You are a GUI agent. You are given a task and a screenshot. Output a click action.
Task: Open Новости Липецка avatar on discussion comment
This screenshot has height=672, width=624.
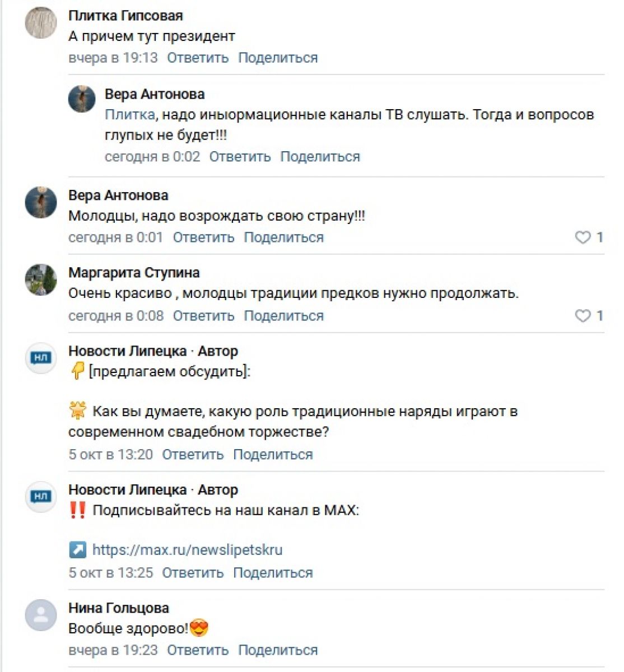[x=41, y=358]
